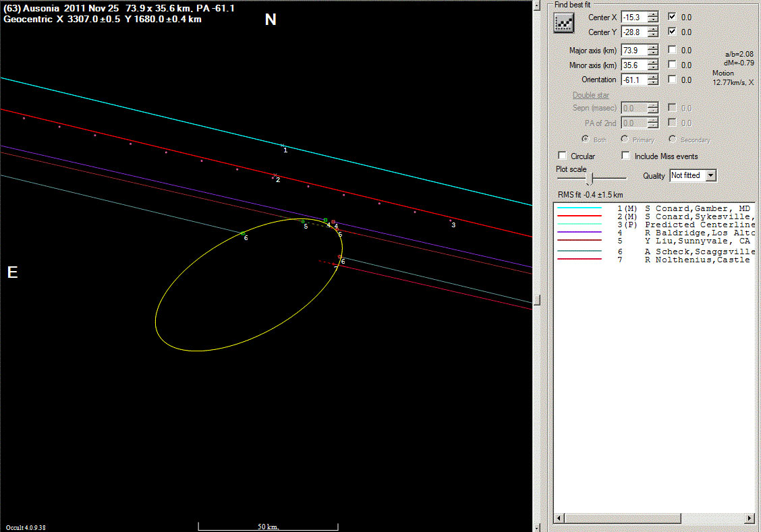Screen dimensions: 761x532
Task: Select observer row 6 A Scheck, Scaggsville
Action: click(654, 252)
